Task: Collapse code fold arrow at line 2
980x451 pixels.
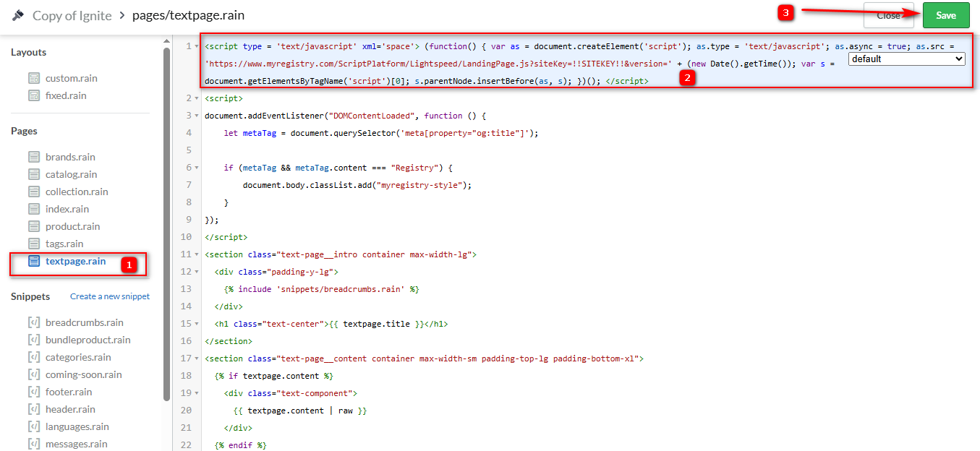Action: point(197,98)
